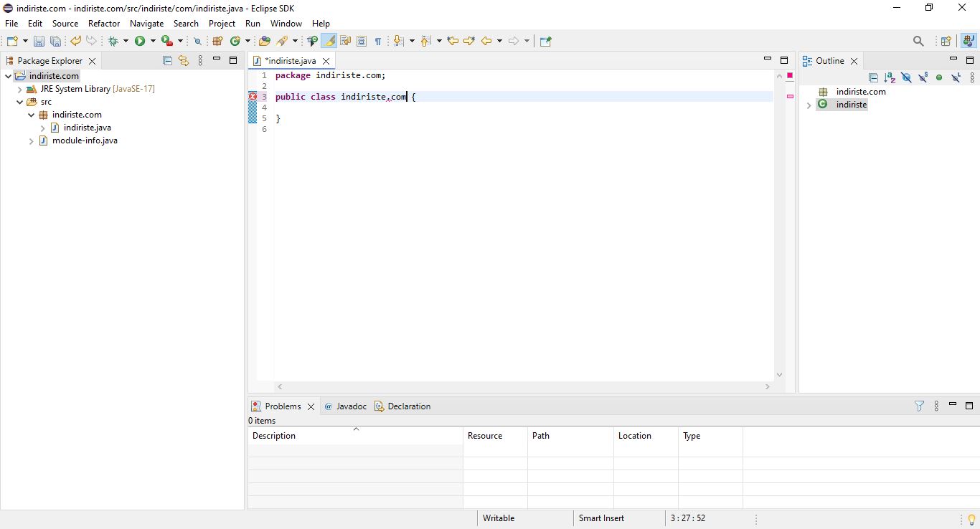Open the File menu

point(11,24)
